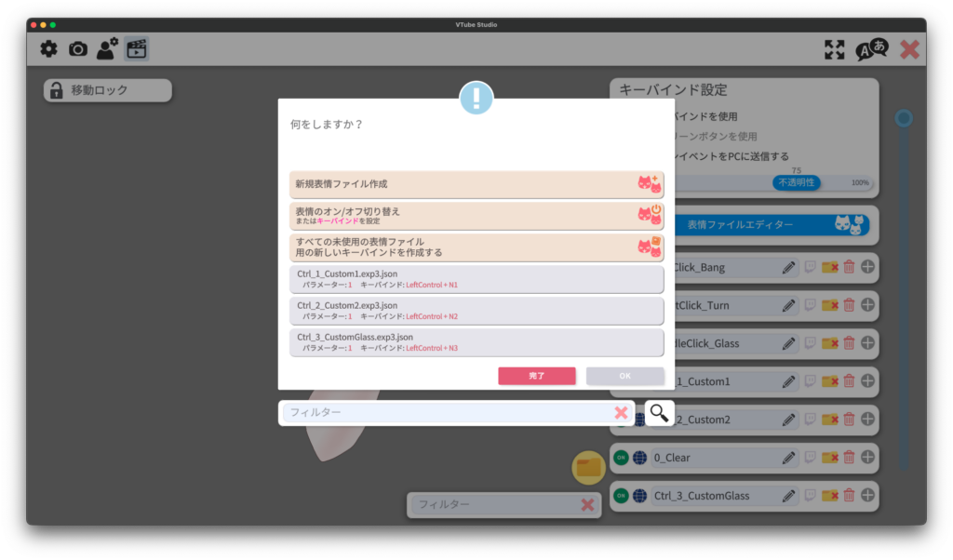Viewport: 953px width, 560px height.
Task: Click the フィルター text field under the dialog
Action: tap(447, 412)
